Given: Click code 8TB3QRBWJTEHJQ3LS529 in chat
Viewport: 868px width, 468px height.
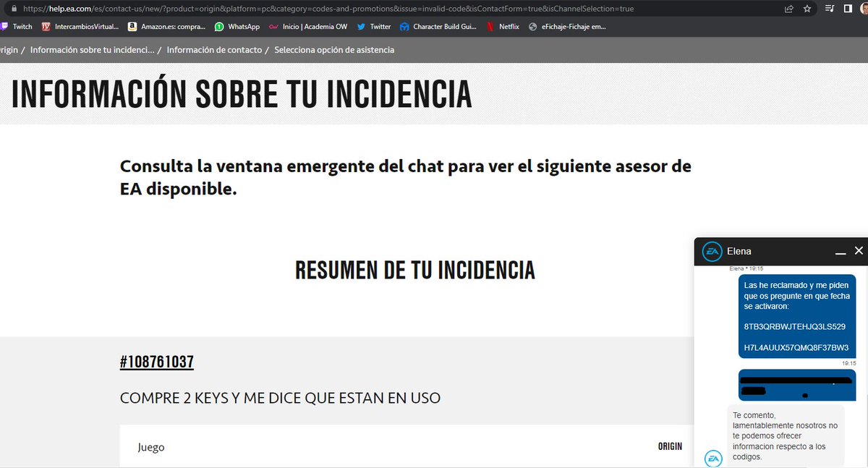Looking at the screenshot, I should [794, 328].
